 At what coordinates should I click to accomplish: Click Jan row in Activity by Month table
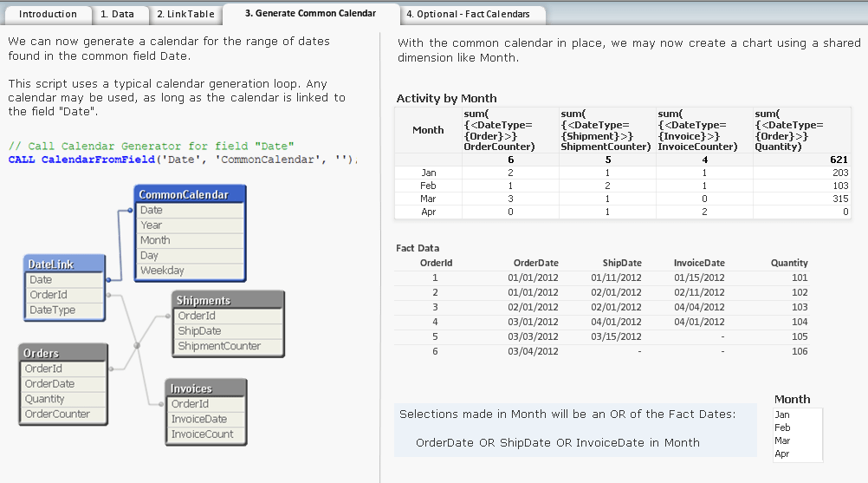pyautogui.click(x=622, y=173)
